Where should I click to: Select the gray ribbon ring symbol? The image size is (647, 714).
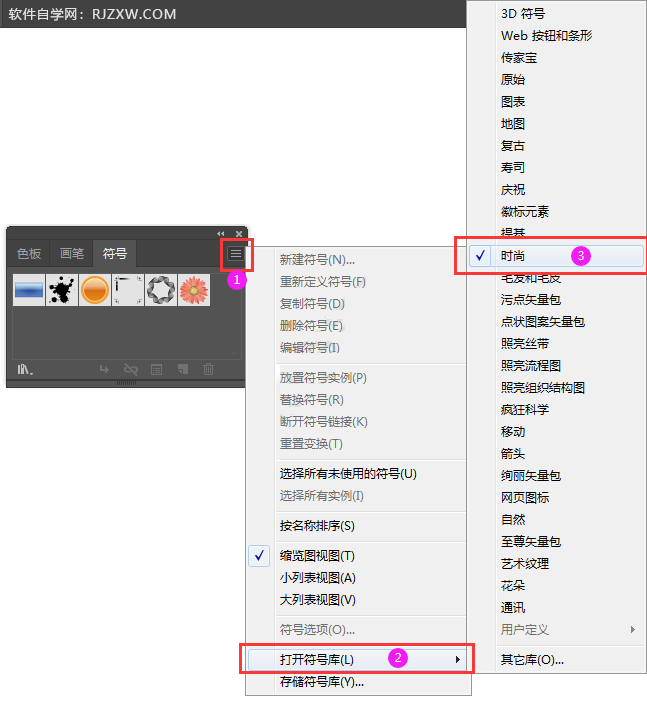[x=161, y=290]
